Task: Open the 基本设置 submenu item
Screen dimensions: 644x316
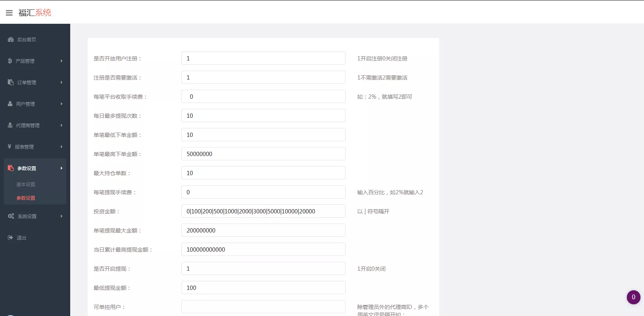Action: (26, 185)
